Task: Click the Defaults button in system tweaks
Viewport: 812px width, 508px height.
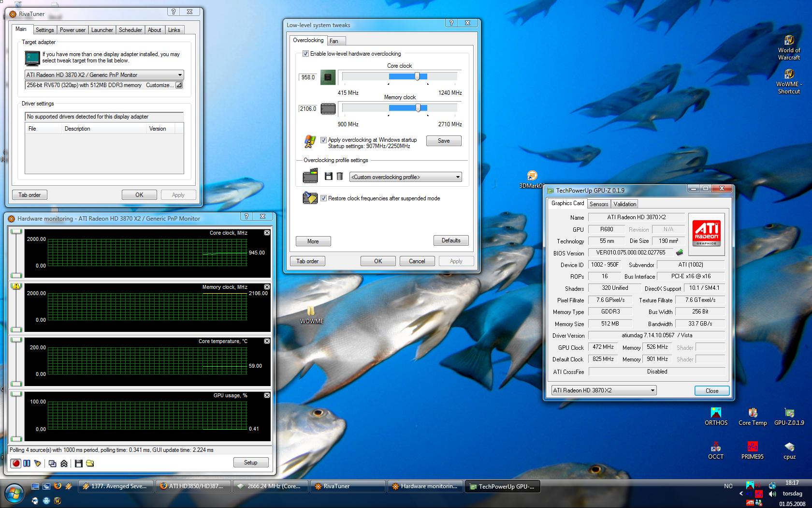Action: coord(451,240)
